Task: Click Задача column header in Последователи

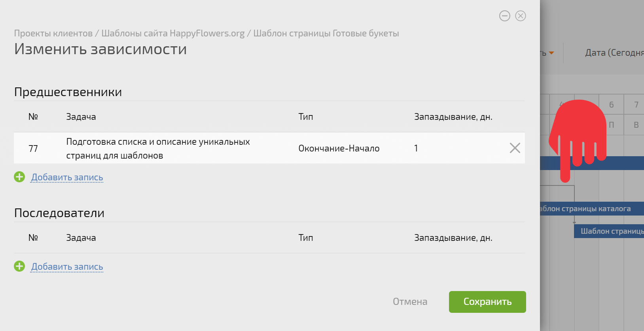Action: pyautogui.click(x=81, y=238)
